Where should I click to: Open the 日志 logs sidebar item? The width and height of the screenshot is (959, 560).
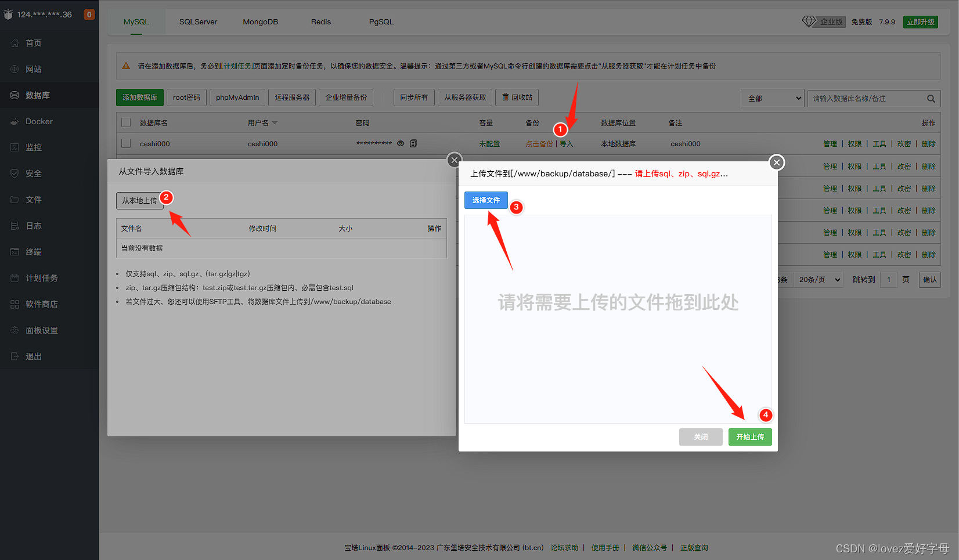[x=49, y=226]
